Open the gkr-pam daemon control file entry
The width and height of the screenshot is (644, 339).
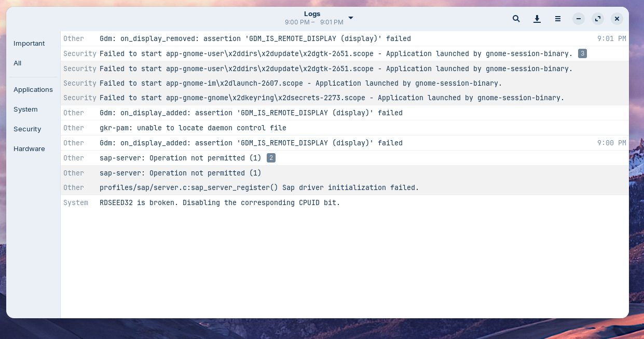click(345, 128)
